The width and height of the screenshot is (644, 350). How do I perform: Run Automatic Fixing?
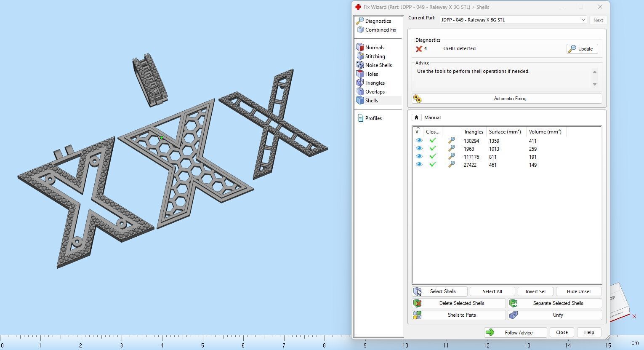(507, 99)
